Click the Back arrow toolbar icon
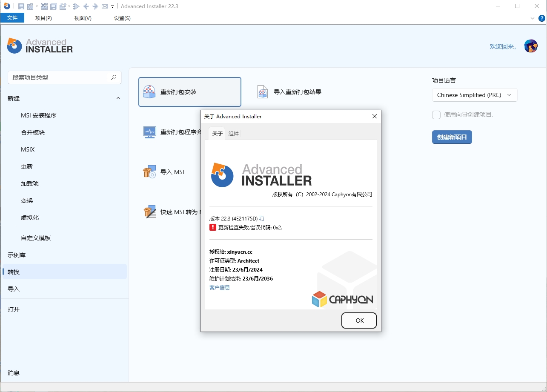Image resolution: width=547 pixels, height=392 pixels. 86,6
